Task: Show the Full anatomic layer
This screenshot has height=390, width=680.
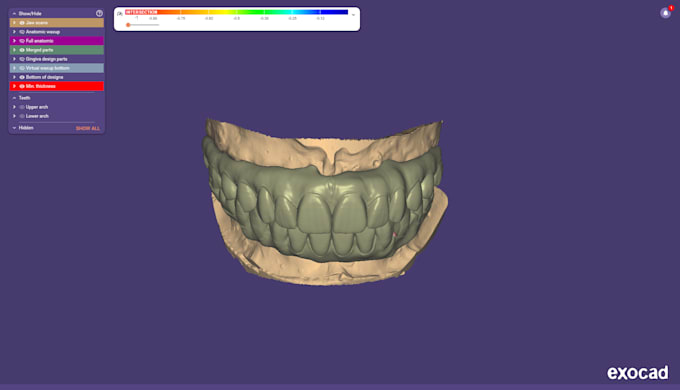Action: click(x=22, y=41)
